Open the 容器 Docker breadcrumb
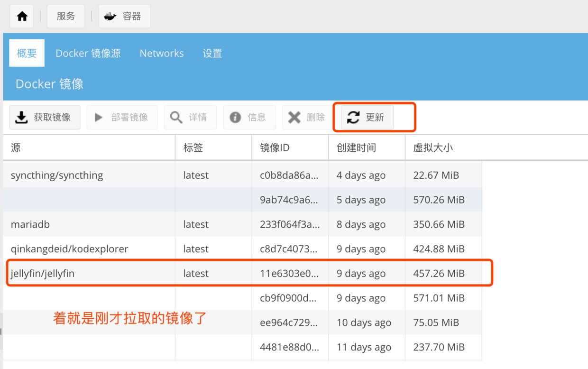 click(x=124, y=16)
